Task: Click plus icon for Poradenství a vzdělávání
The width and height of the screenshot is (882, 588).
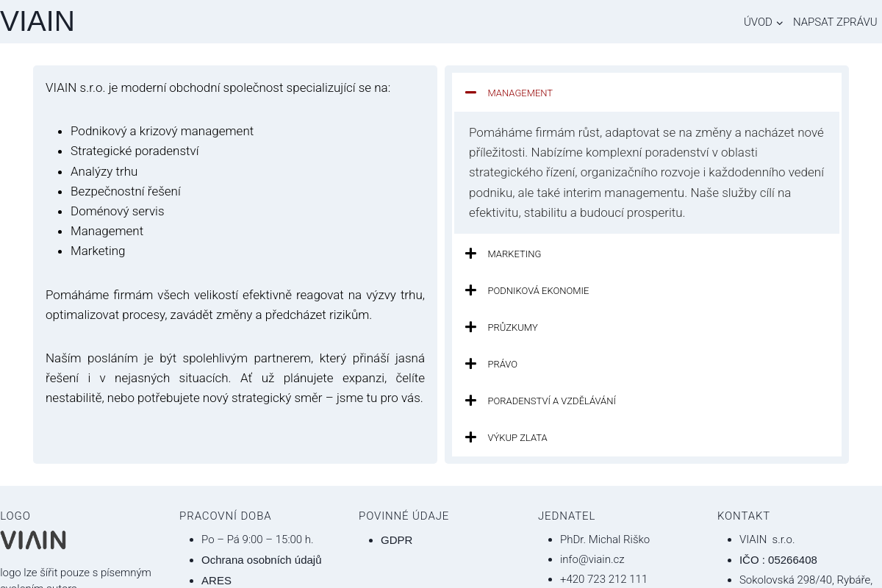Action: [x=470, y=401]
